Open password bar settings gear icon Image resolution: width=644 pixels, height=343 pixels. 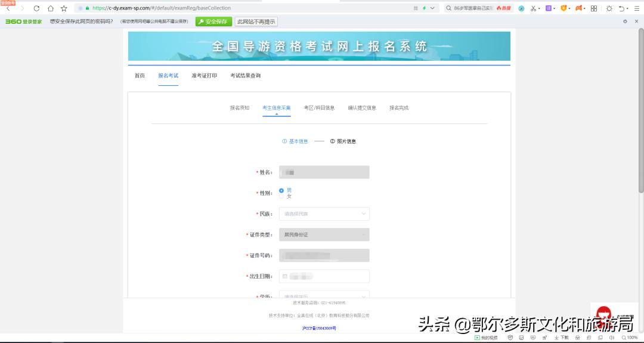(625, 21)
